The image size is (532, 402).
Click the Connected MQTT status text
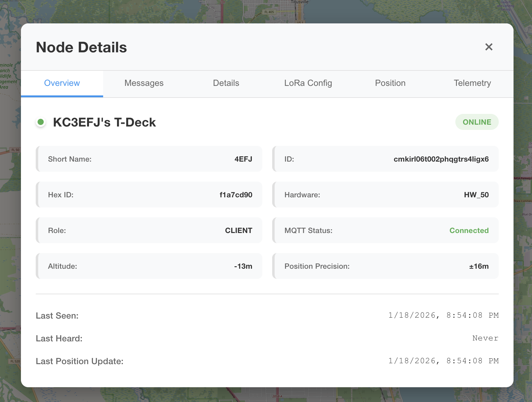(x=469, y=231)
